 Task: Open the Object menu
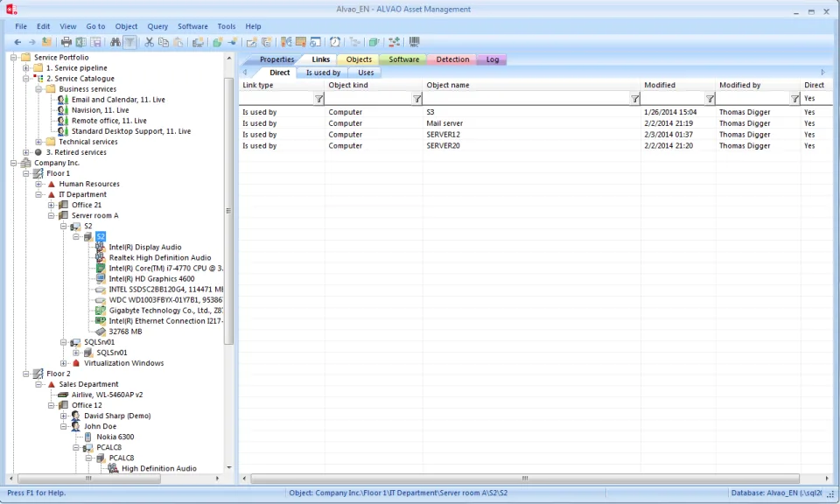point(126,26)
